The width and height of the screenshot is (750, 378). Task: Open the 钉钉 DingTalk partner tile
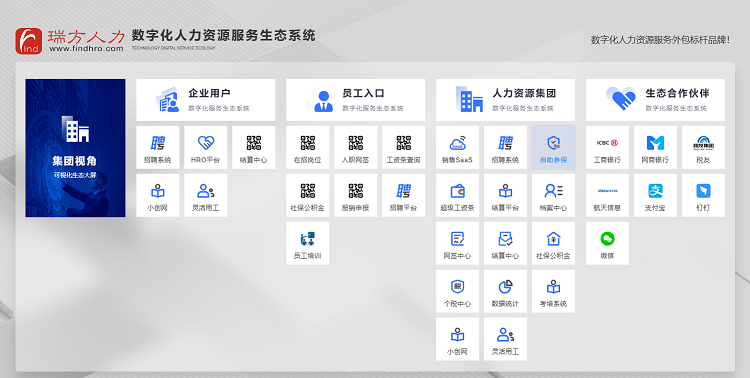pos(703,195)
